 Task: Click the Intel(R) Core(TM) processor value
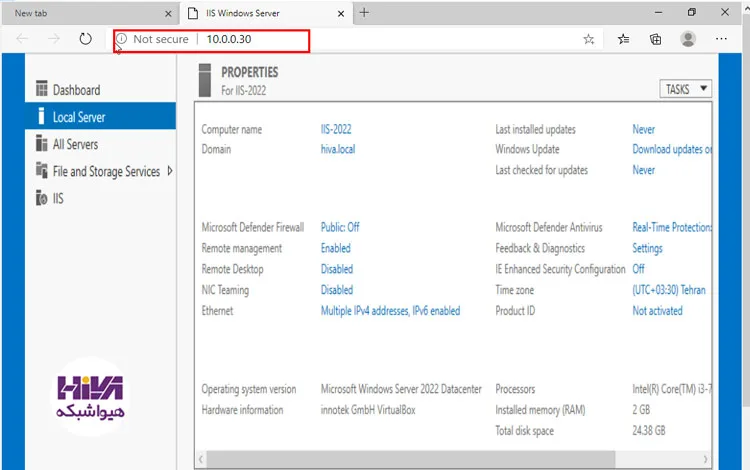click(672, 389)
